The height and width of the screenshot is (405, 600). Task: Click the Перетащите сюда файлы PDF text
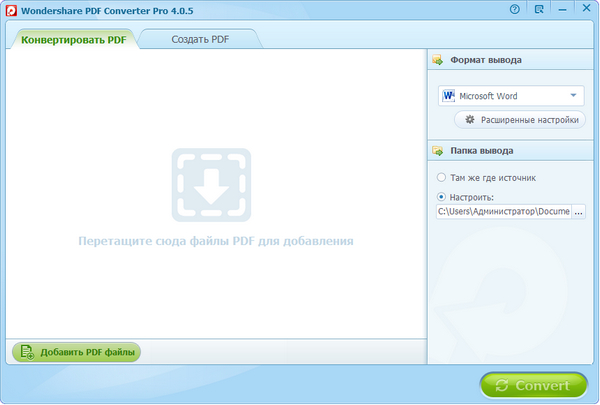click(x=216, y=241)
